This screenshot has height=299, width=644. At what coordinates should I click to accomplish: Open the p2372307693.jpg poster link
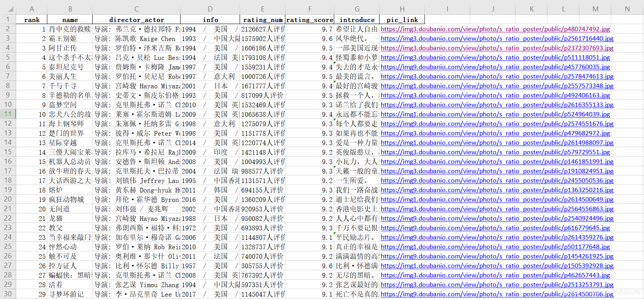click(x=497, y=48)
